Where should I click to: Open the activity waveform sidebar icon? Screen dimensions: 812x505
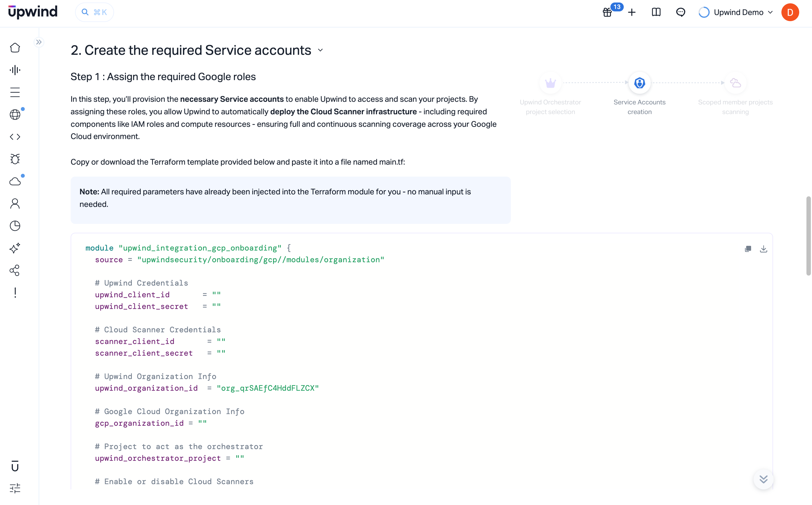click(x=15, y=70)
